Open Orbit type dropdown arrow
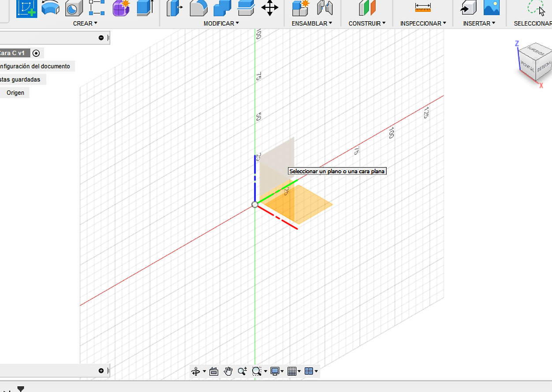552x392 pixels. [204, 372]
